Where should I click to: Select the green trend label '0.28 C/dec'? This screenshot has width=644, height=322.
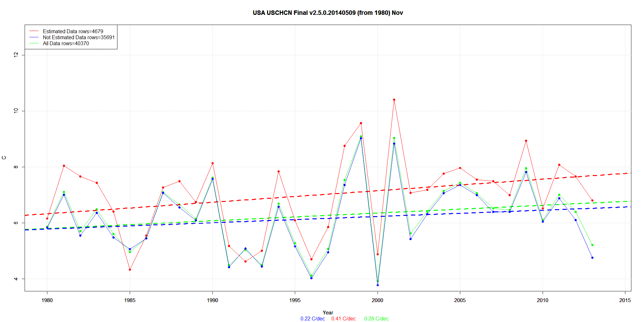pyautogui.click(x=376, y=319)
